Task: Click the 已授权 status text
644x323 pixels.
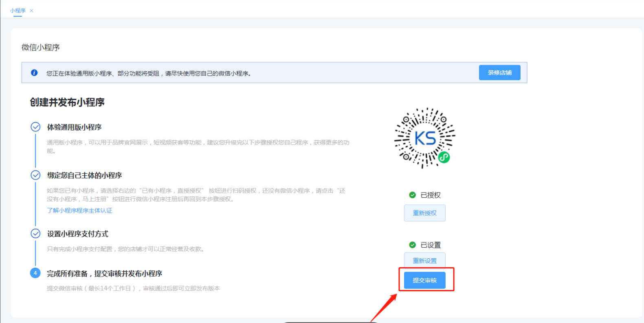Action: pos(431,195)
